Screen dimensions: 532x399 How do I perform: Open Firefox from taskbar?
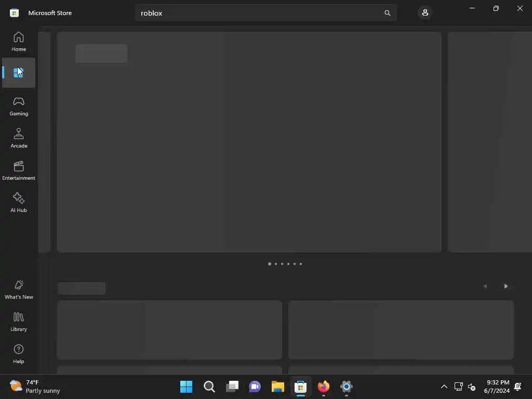(x=323, y=387)
